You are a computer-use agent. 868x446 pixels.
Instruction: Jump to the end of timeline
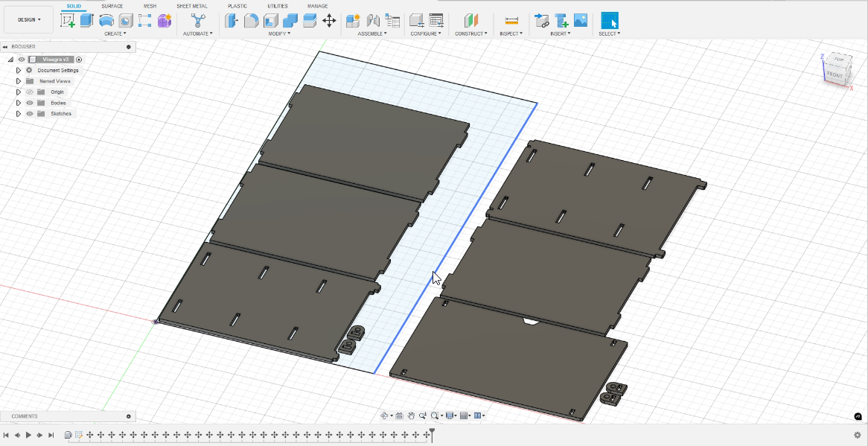click(x=51, y=436)
